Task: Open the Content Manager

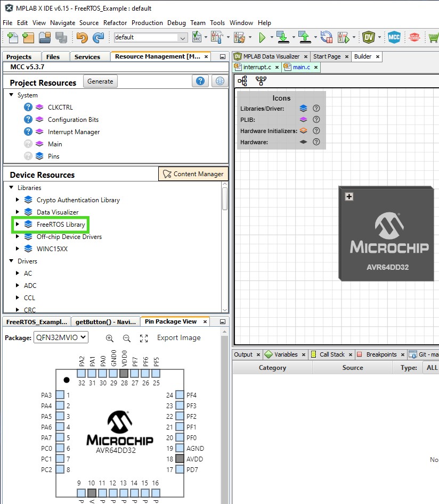Action: (x=193, y=174)
